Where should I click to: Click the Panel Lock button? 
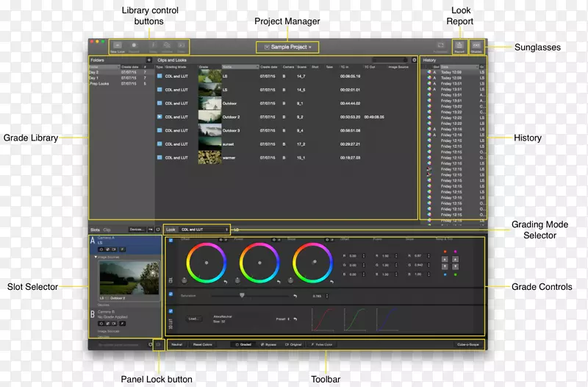coord(158,344)
